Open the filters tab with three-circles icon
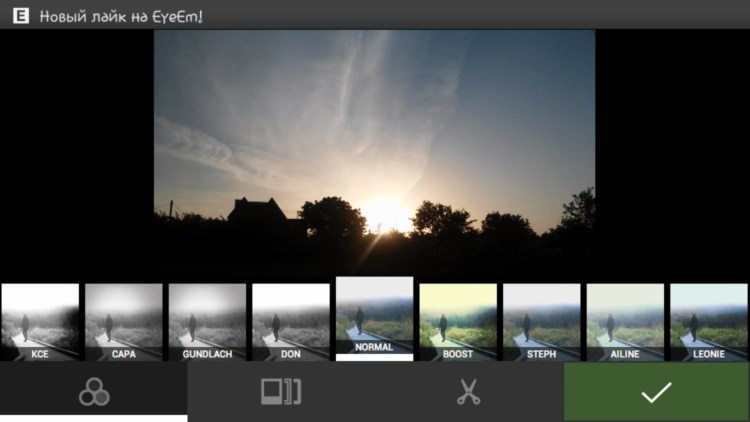The image size is (750, 422). (x=93, y=392)
